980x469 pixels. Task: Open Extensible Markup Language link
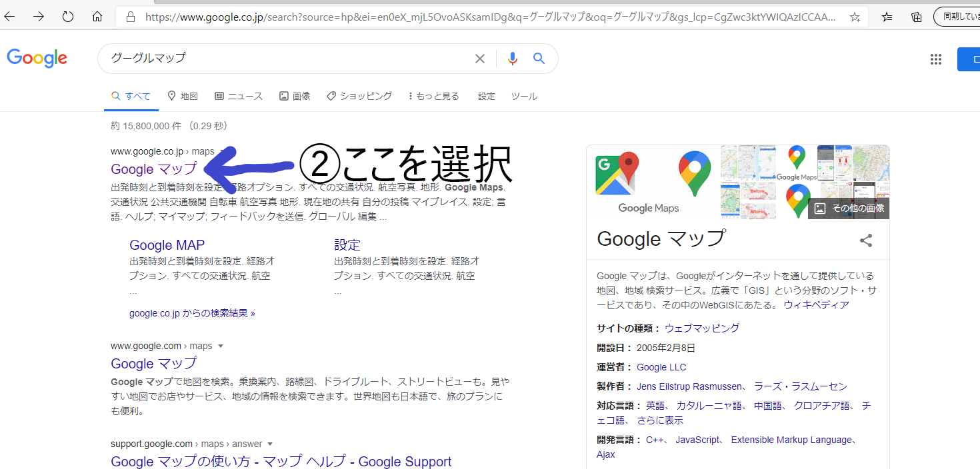coord(791,440)
